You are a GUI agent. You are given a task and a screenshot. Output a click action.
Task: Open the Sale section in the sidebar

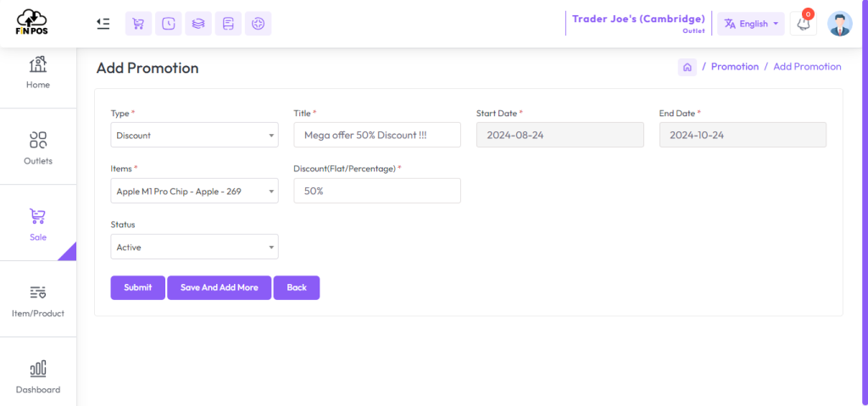click(37, 223)
